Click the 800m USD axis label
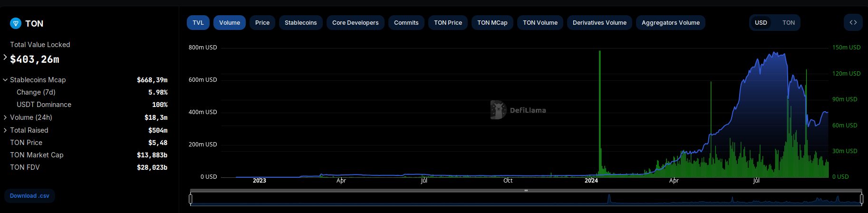 [x=203, y=48]
